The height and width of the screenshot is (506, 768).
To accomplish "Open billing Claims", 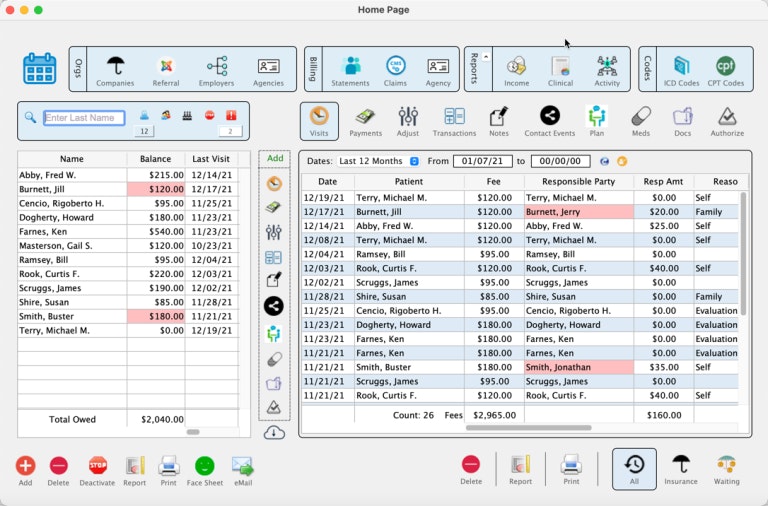I will (x=395, y=71).
